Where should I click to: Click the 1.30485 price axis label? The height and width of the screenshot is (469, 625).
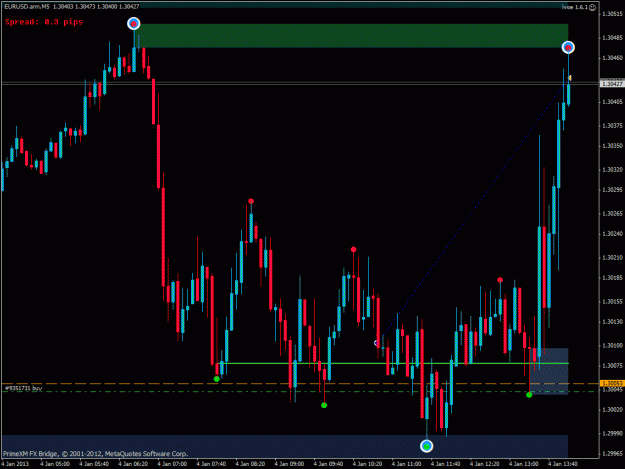[x=613, y=38]
